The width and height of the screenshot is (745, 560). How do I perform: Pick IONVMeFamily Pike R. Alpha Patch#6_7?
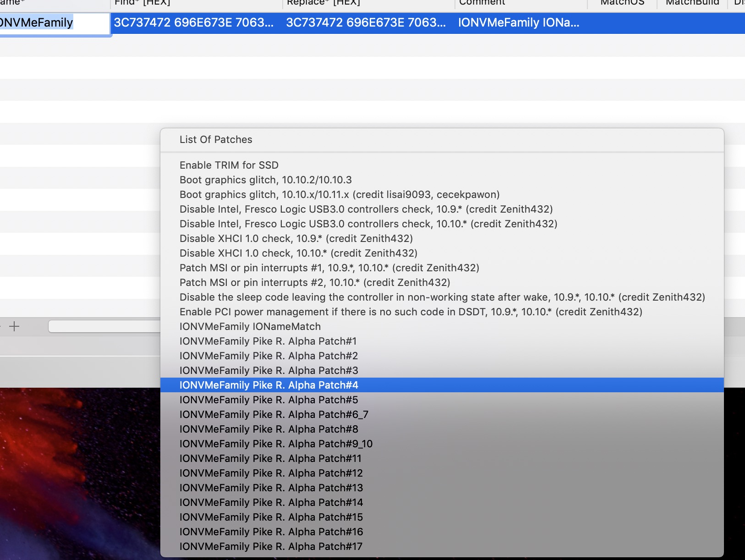pyautogui.click(x=274, y=414)
